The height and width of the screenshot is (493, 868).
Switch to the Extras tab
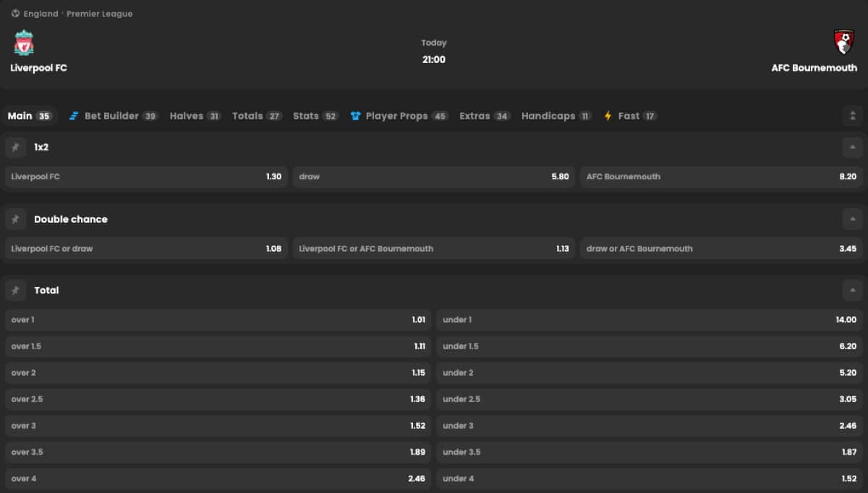(x=485, y=116)
